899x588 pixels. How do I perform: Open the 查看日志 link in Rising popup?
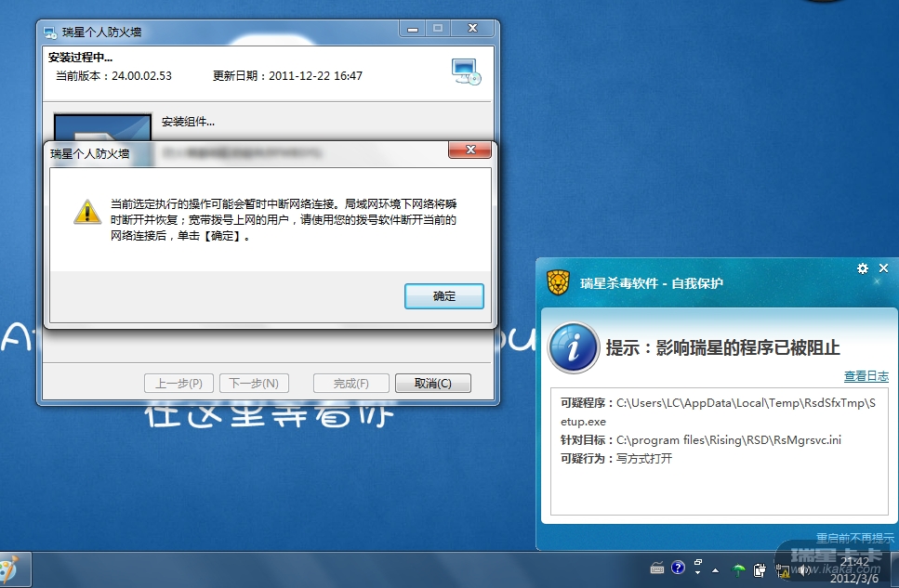pyautogui.click(x=866, y=376)
